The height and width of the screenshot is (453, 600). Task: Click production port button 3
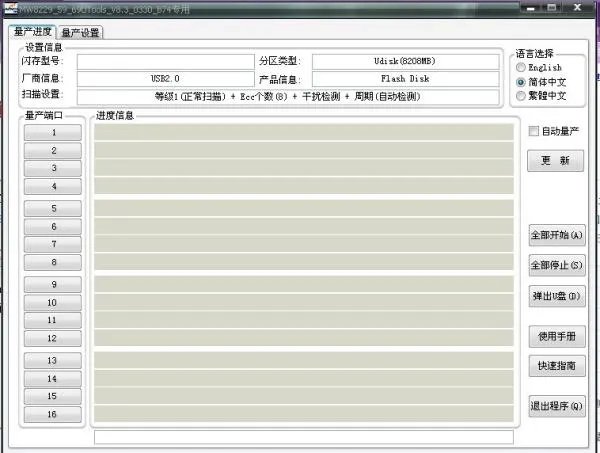[x=53, y=168]
